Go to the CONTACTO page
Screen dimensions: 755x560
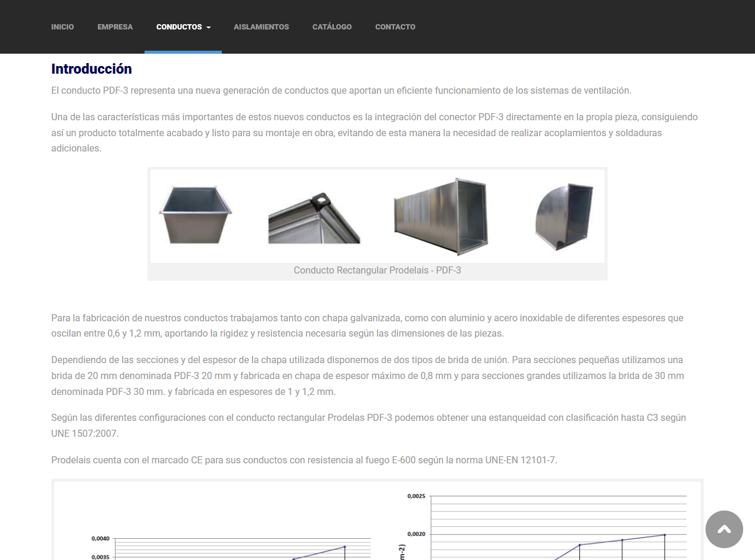[x=395, y=27]
